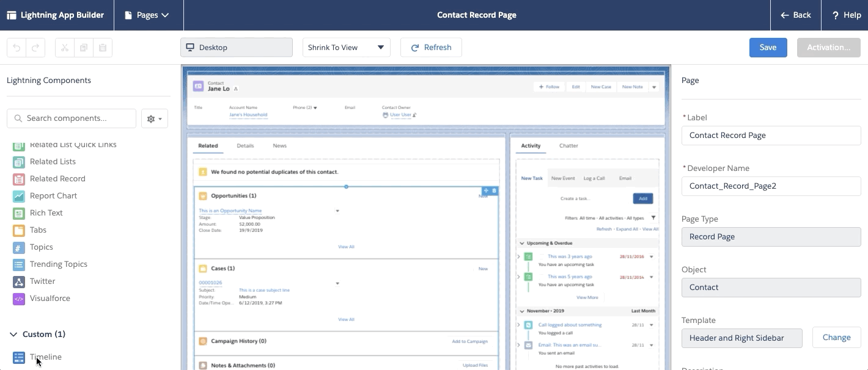This screenshot has height=370, width=868.
Task: Click the Twitter component icon
Action: pos(19,281)
